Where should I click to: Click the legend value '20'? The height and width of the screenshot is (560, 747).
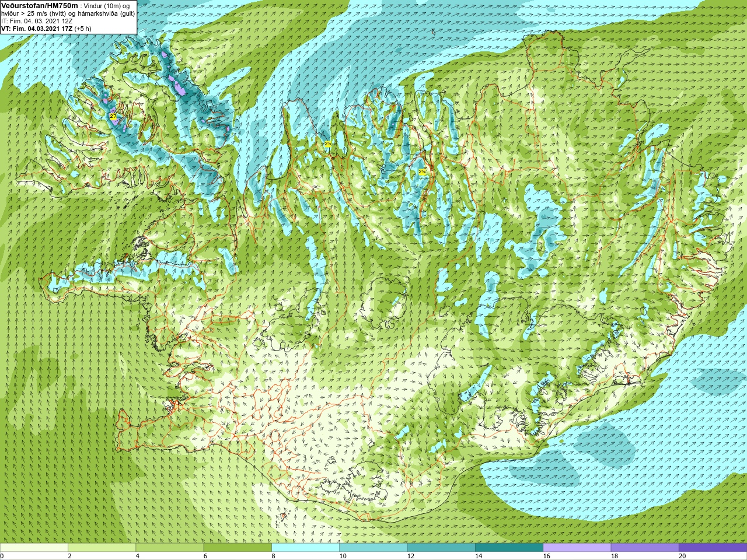(682, 556)
